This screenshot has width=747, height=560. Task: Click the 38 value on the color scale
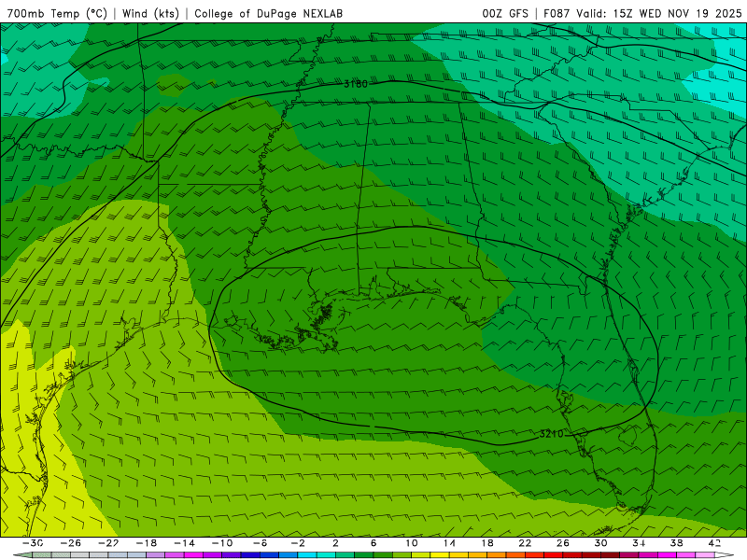676,543
